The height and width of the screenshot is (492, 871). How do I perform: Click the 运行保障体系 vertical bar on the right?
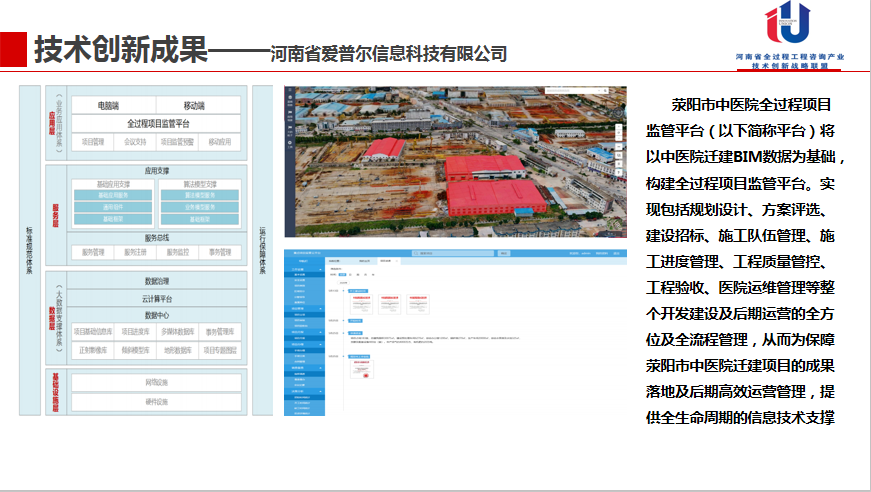(262, 250)
